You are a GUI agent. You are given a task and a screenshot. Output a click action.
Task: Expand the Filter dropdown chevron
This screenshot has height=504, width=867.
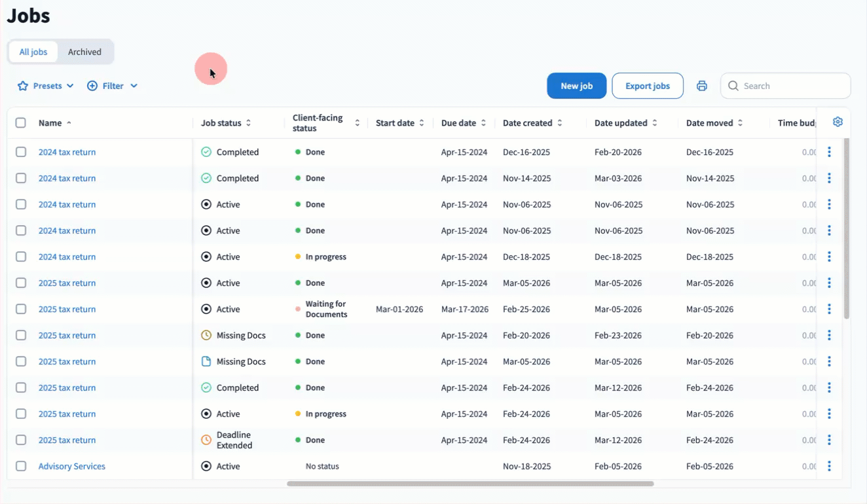click(134, 86)
